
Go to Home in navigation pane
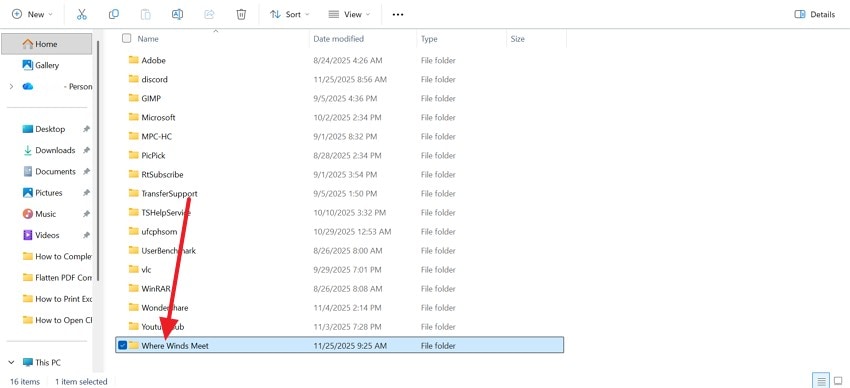pos(47,44)
